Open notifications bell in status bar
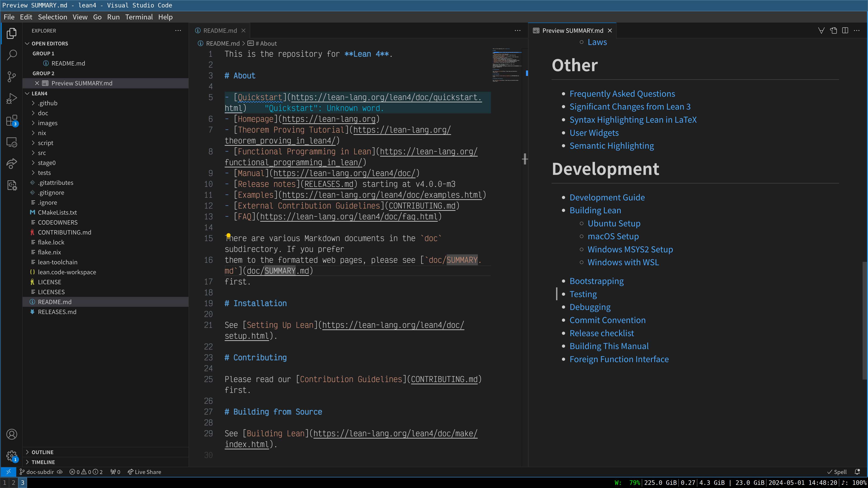Viewport: 868px width, 488px height. 857,472
